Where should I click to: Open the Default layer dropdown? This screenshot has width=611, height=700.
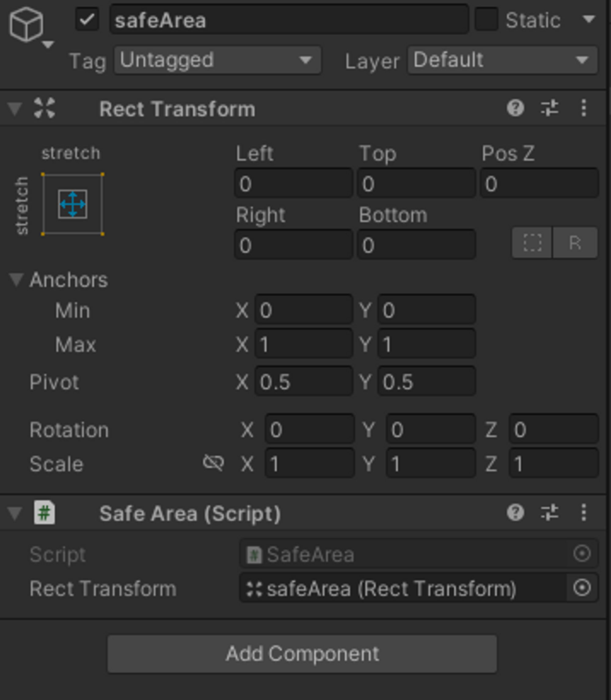(502, 60)
